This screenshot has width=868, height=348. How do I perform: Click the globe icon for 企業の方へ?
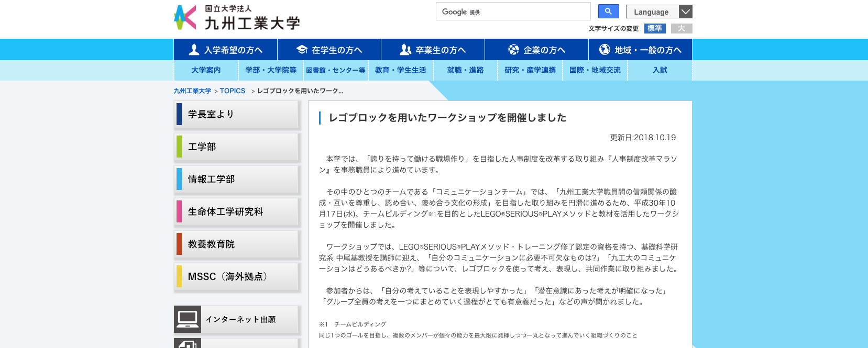(x=513, y=50)
